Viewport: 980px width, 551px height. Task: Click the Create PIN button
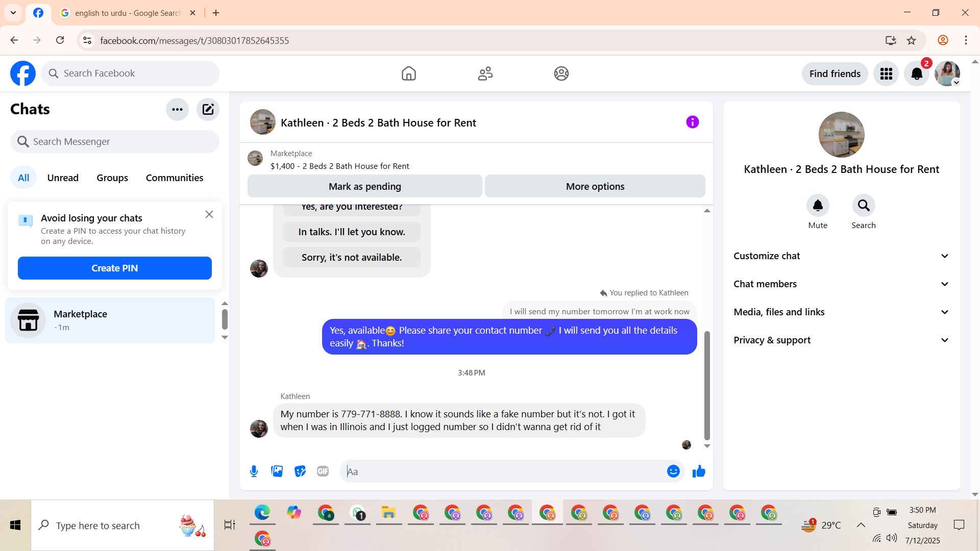pyautogui.click(x=115, y=268)
